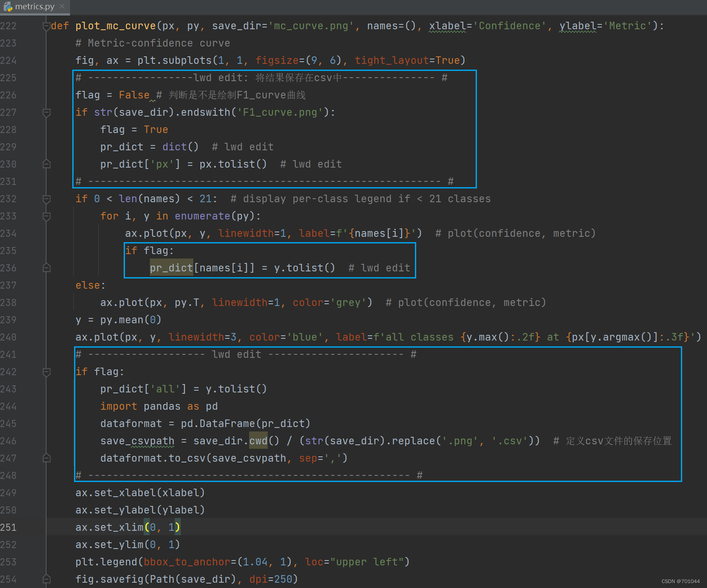Click 'pr_dict = dict()' on line 229
707x588 pixels.
click(150, 147)
